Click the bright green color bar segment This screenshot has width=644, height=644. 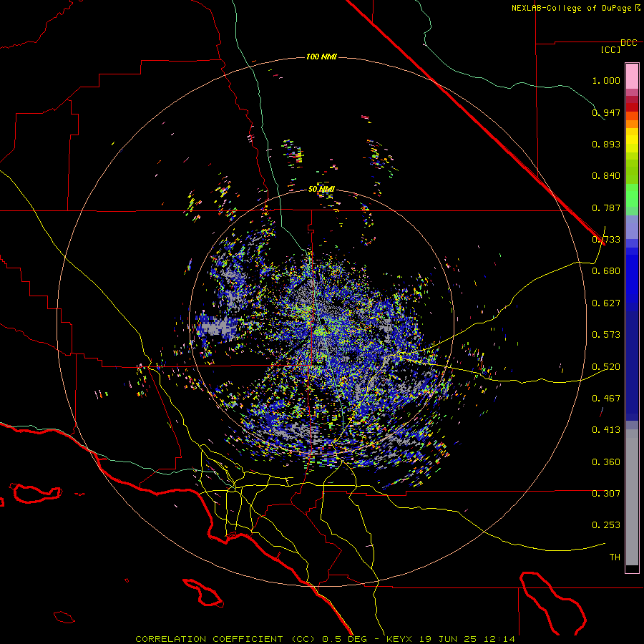[632, 195]
